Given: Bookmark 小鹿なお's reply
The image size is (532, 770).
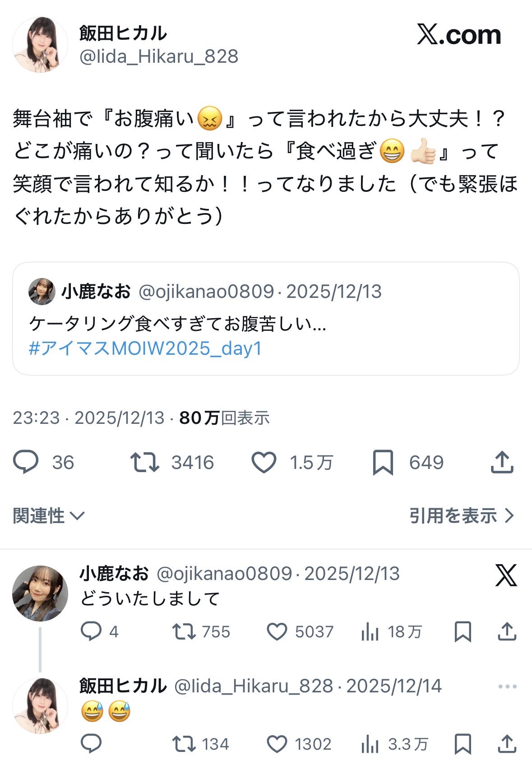Looking at the screenshot, I should pos(463,632).
